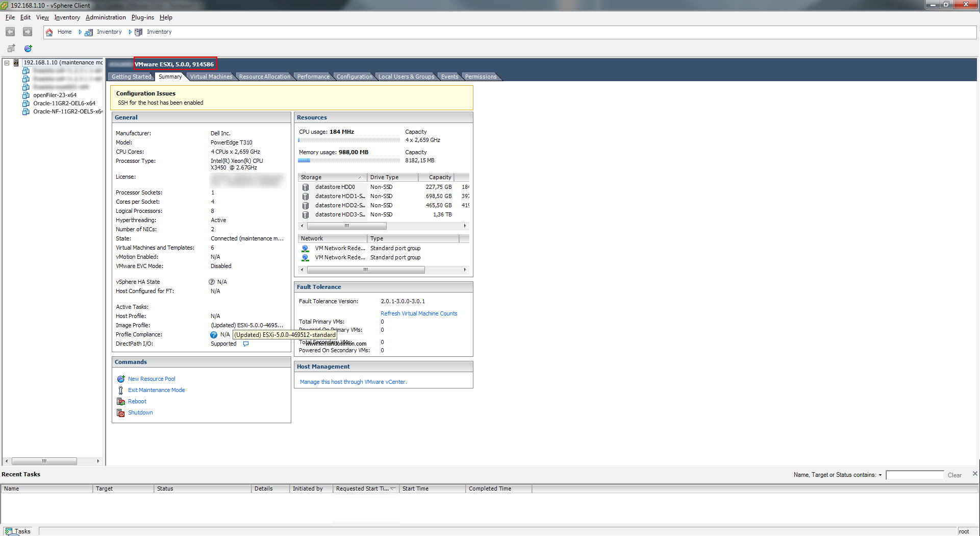Image resolution: width=980 pixels, height=536 pixels.
Task: Switch to Events tab
Action: tap(449, 77)
